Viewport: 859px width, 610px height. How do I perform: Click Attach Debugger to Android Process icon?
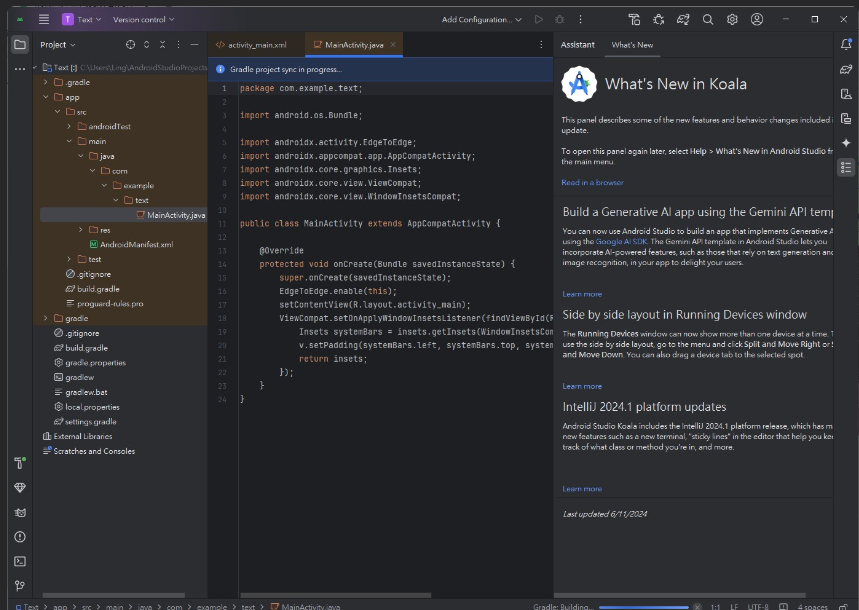[x=658, y=19]
